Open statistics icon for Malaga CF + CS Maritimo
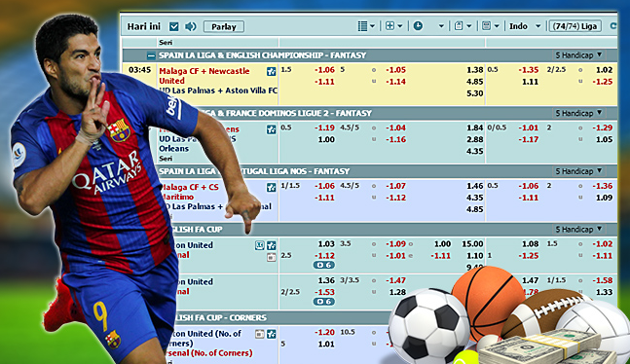Viewport: 630px width, 364px height. tap(272, 187)
